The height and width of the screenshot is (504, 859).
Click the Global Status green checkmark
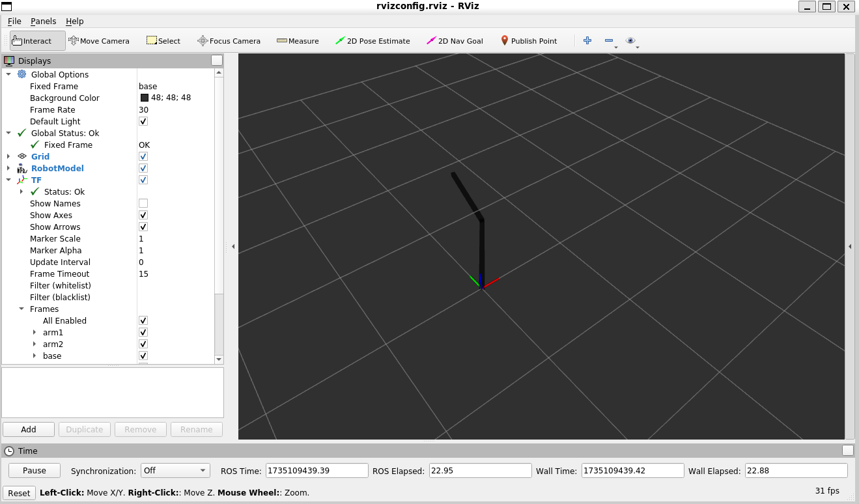click(x=22, y=133)
